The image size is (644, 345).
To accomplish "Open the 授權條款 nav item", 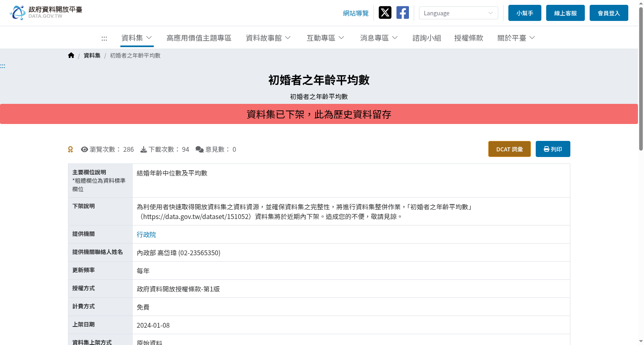I will pos(469,38).
